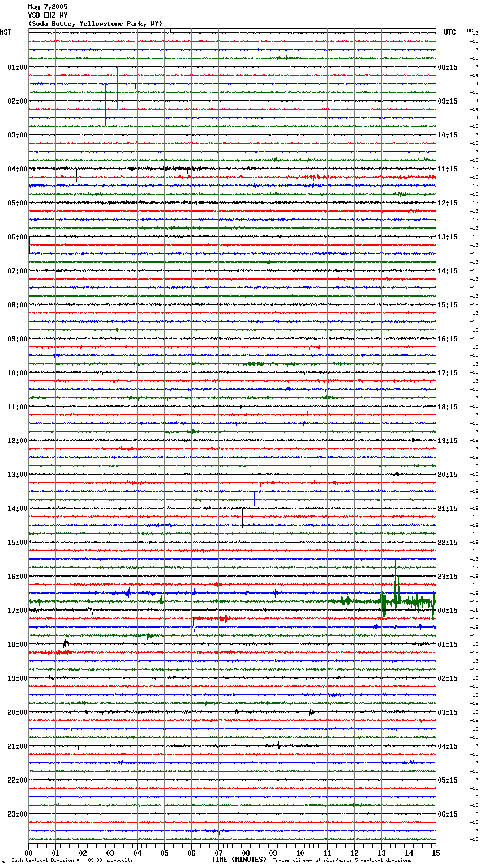This screenshot has height=868, width=481.
Task: Click the "(Soda Butte, Yellowstone Park, WY)" location text
Action: click(95, 24)
